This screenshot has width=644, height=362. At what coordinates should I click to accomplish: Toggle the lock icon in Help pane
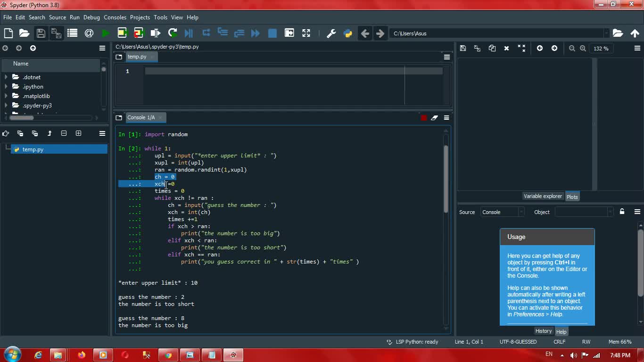tap(622, 212)
